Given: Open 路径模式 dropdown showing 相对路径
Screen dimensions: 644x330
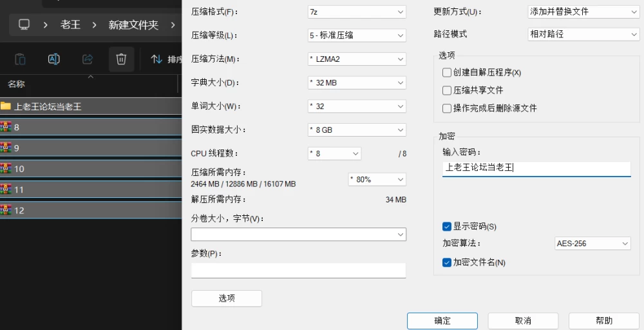Looking at the screenshot, I should pos(583,34).
